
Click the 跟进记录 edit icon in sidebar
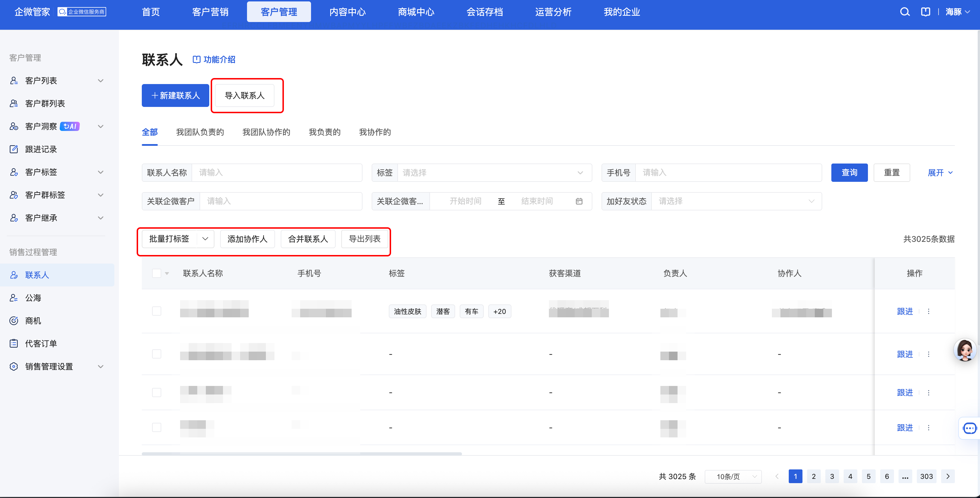point(14,149)
